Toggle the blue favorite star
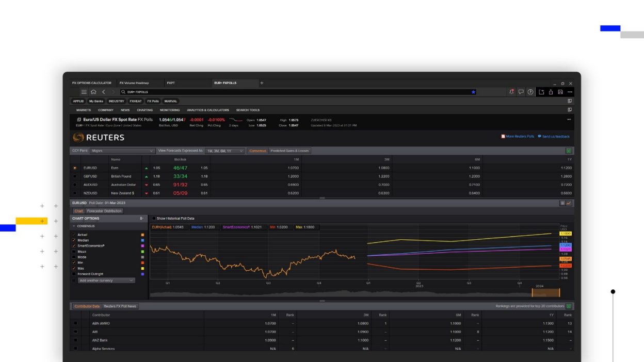644x362 pixels. pyautogui.click(x=473, y=92)
